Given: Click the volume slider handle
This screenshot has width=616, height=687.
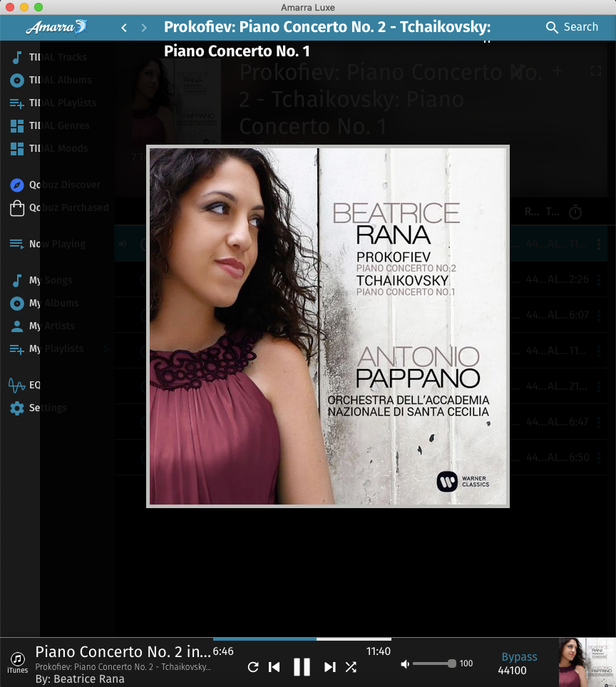Looking at the screenshot, I should tap(452, 663).
